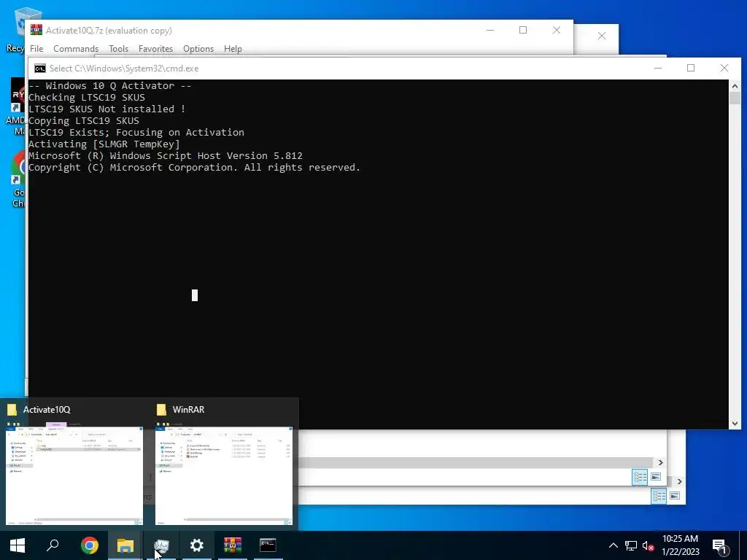Open the Options menu in WinRAR
Screen dimensions: 747x560
(x=198, y=49)
